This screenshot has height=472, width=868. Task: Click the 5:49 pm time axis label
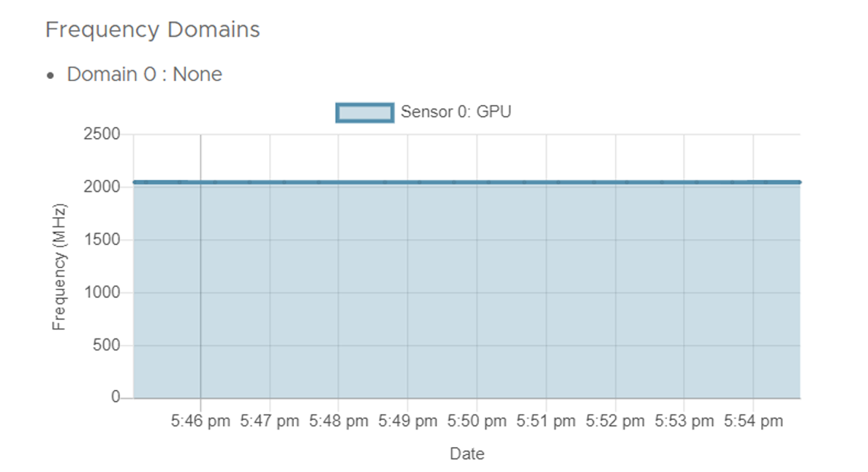(x=408, y=422)
